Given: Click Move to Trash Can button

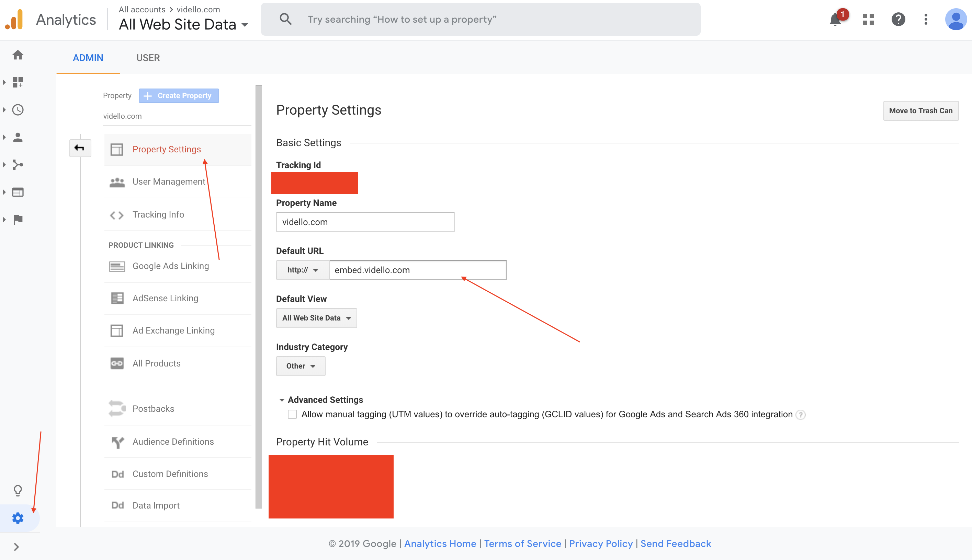Looking at the screenshot, I should (920, 111).
